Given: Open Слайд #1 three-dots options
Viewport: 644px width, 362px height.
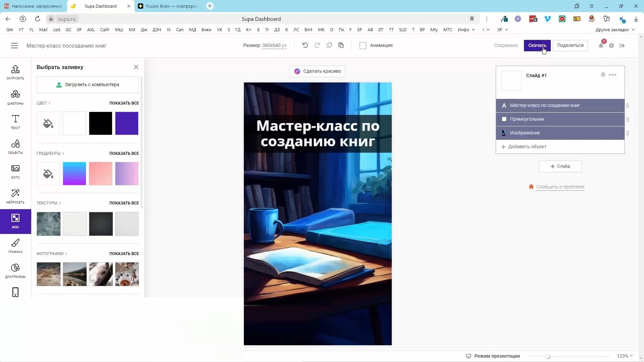Looking at the screenshot, I should pyautogui.click(x=612, y=75).
